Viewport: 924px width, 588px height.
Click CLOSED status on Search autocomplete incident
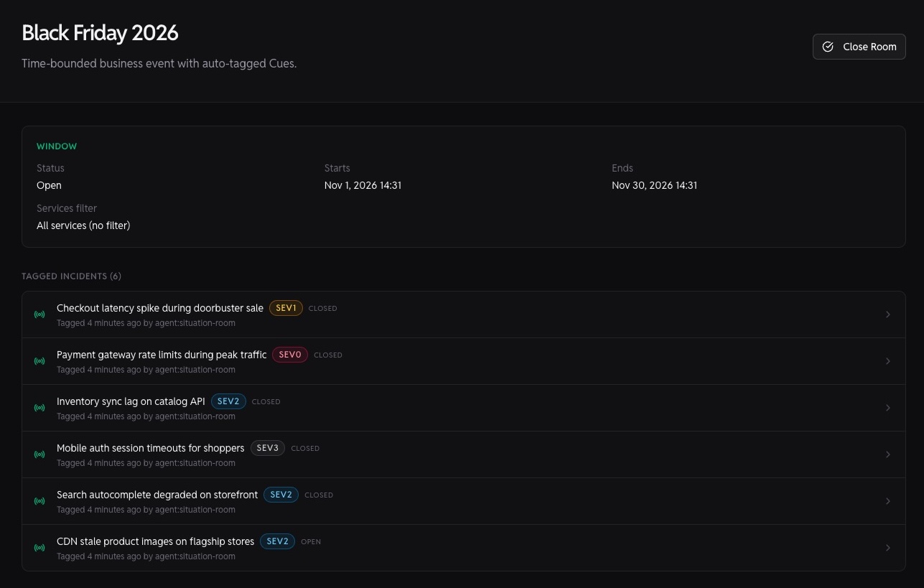click(319, 495)
